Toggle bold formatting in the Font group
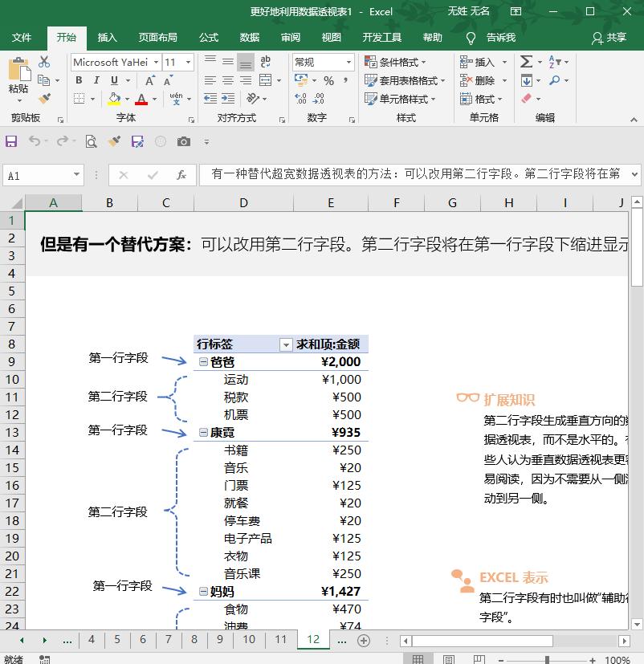This screenshot has width=644, height=664. (78, 81)
